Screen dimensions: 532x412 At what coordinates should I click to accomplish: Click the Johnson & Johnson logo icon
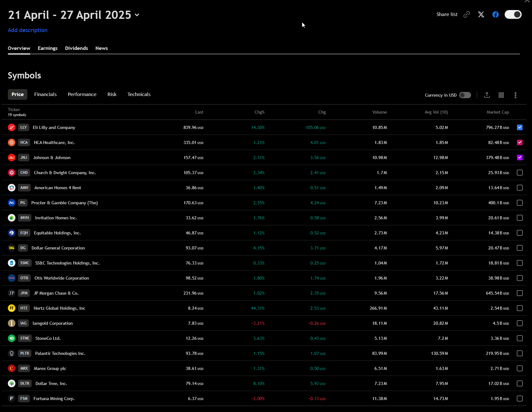point(12,158)
